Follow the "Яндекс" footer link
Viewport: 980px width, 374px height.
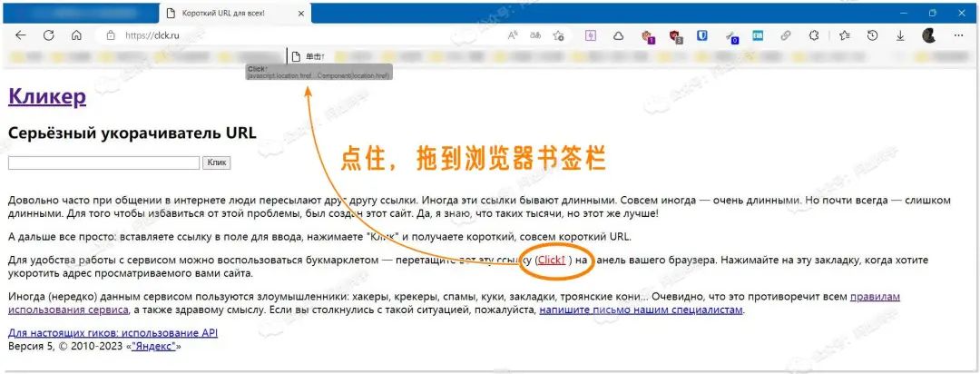(x=153, y=346)
